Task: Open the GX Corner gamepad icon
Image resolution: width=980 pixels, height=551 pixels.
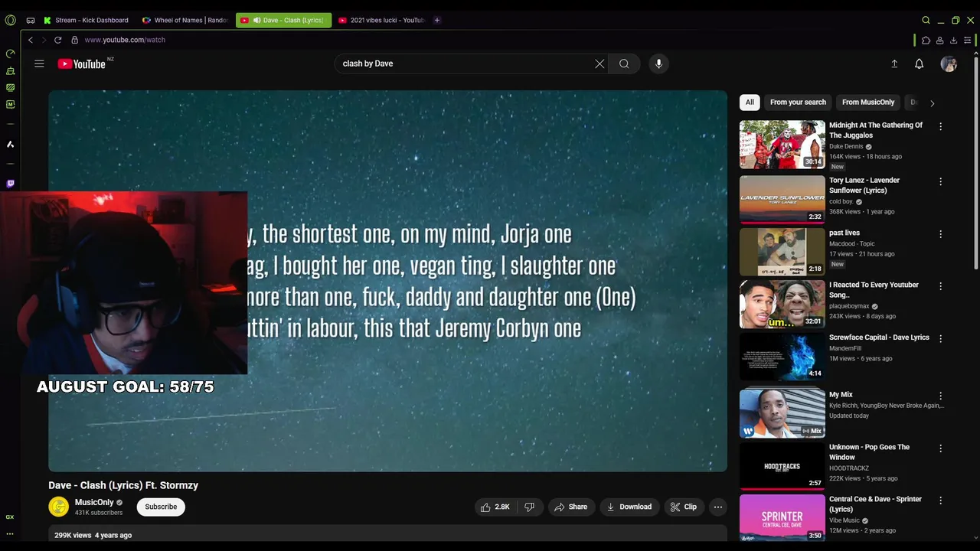Action: [30, 20]
